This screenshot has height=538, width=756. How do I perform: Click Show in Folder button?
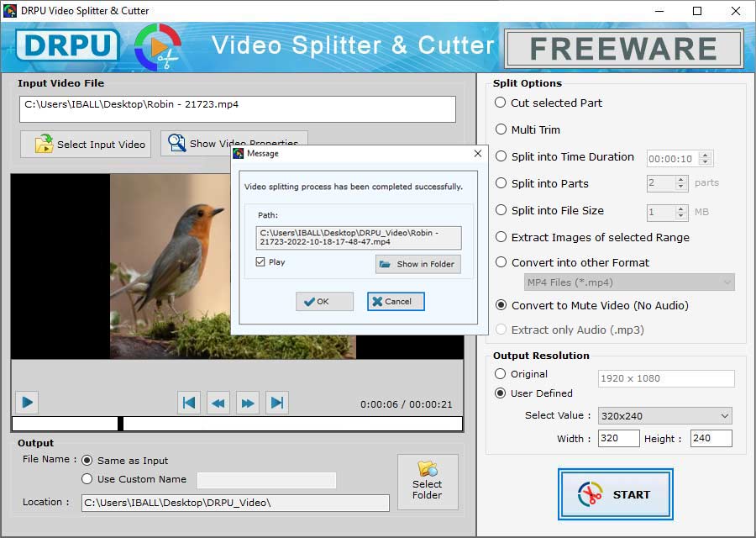click(x=418, y=264)
